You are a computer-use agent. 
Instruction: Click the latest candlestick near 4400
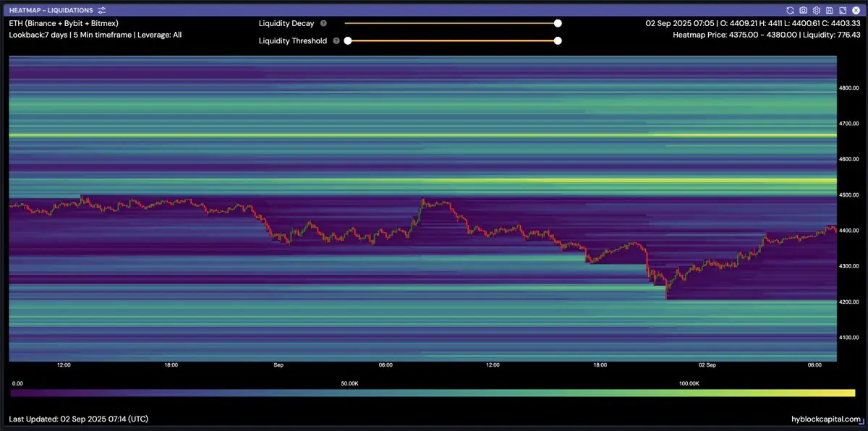(x=835, y=229)
